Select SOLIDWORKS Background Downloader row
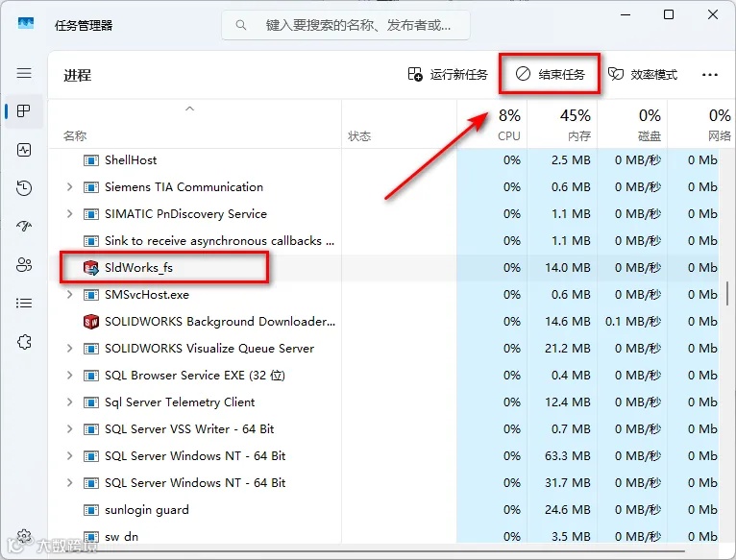 click(x=383, y=322)
